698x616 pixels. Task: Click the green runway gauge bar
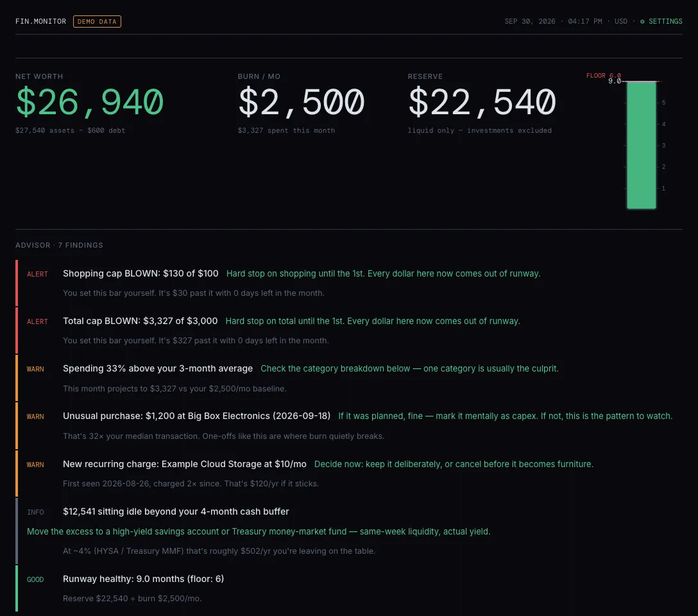[x=642, y=145]
